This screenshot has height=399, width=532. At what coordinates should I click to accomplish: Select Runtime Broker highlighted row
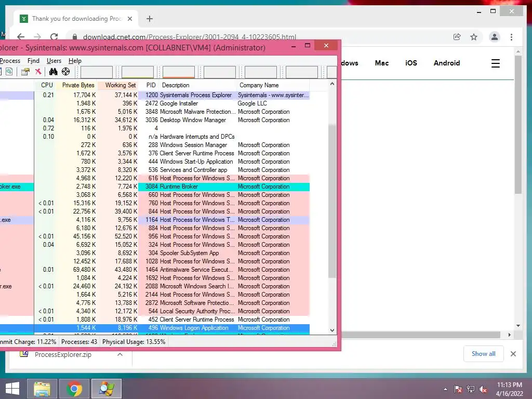coord(155,187)
